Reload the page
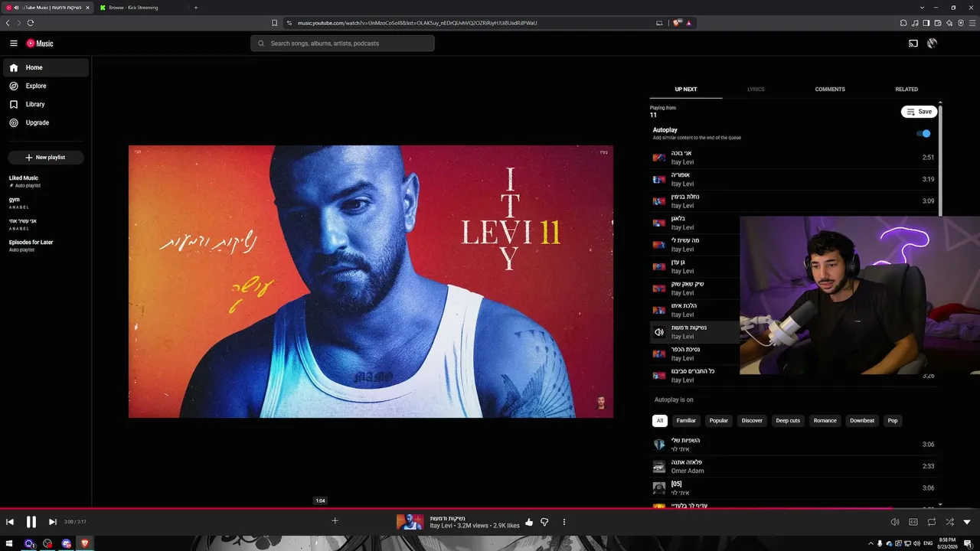 click(x=31, y=23)
